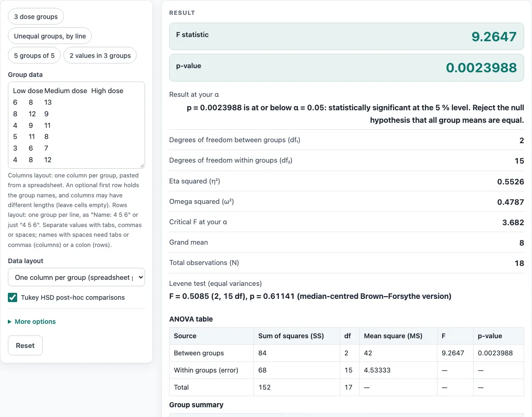Viewport: 532px width, 417px height.
Task: Click the Total sum of squares 152
Action: click(264, 387)
